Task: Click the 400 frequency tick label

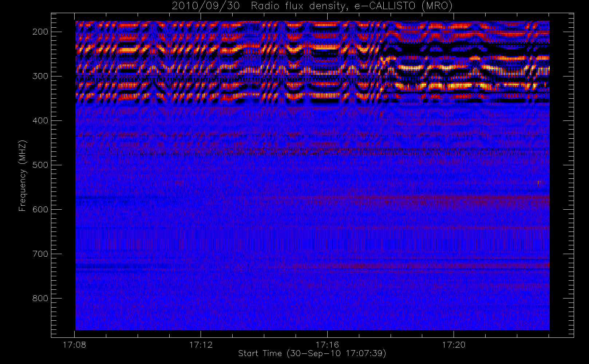Action: tap(40, 120)
